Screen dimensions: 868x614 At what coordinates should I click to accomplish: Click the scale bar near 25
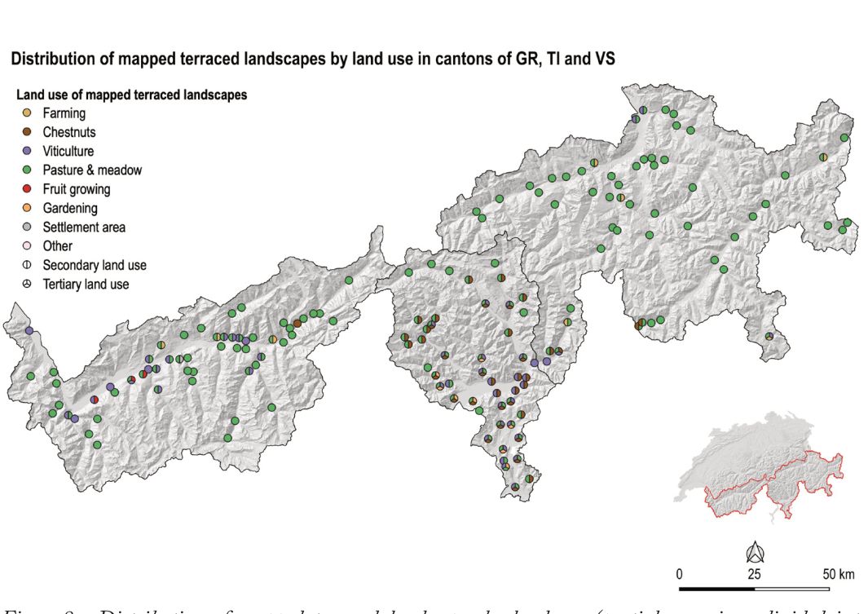coord(755,588)
